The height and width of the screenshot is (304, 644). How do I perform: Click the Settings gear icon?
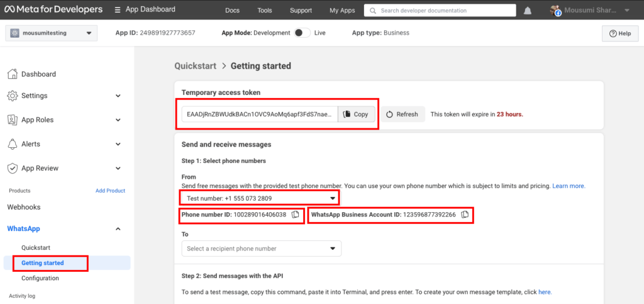(13, 96)
